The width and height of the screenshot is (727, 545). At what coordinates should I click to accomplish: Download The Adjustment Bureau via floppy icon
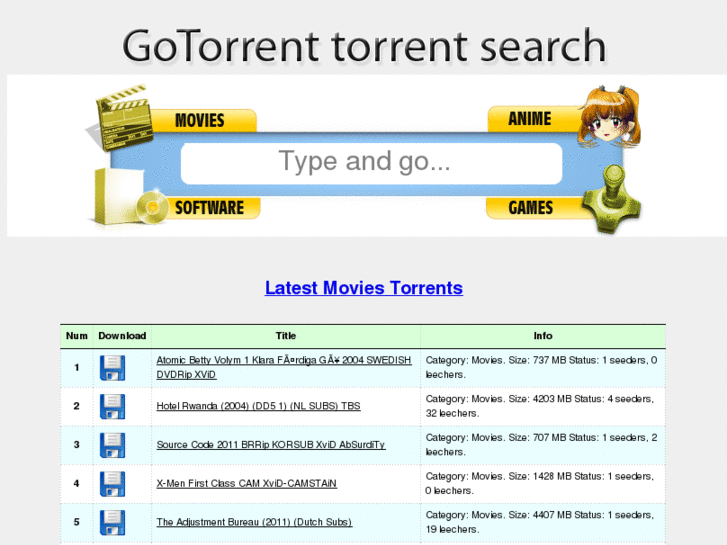tap(112, 522)
